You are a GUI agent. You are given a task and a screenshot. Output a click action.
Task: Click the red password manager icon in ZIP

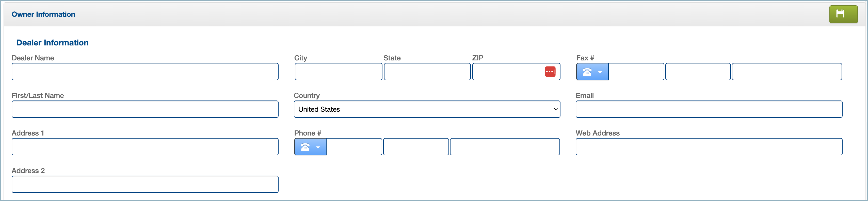pyautogui.click(x=550, y=72)
